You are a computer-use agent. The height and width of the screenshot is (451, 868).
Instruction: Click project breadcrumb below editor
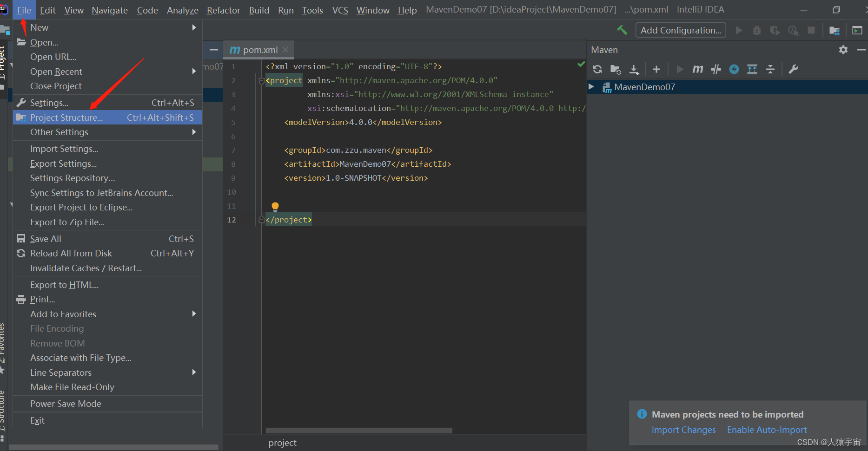tap(282, 443)
